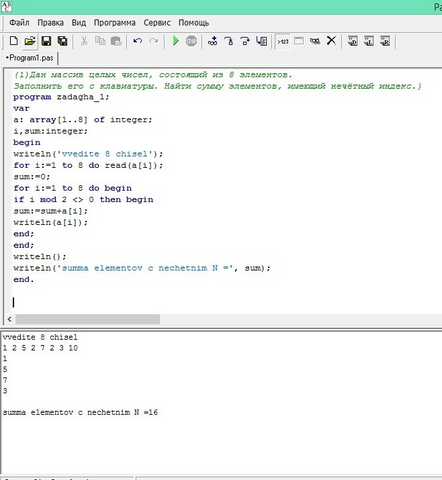This screenshot has width=442, height=480.
Task: Create a new file with the blank page icon
Action: click(14, 41)
